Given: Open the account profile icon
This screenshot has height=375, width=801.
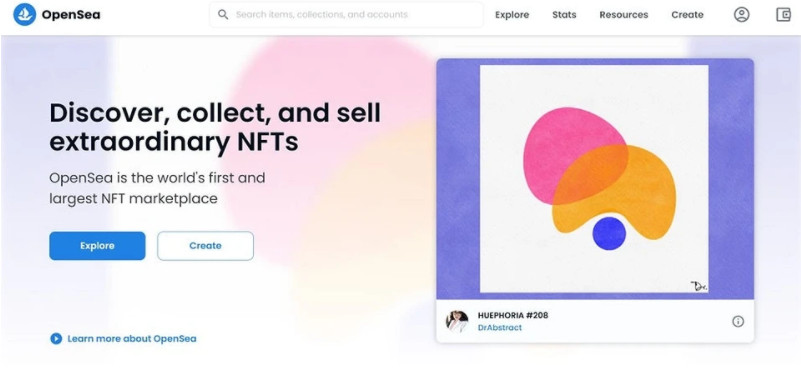Looking at the screenshot, I should coord(741,15).
